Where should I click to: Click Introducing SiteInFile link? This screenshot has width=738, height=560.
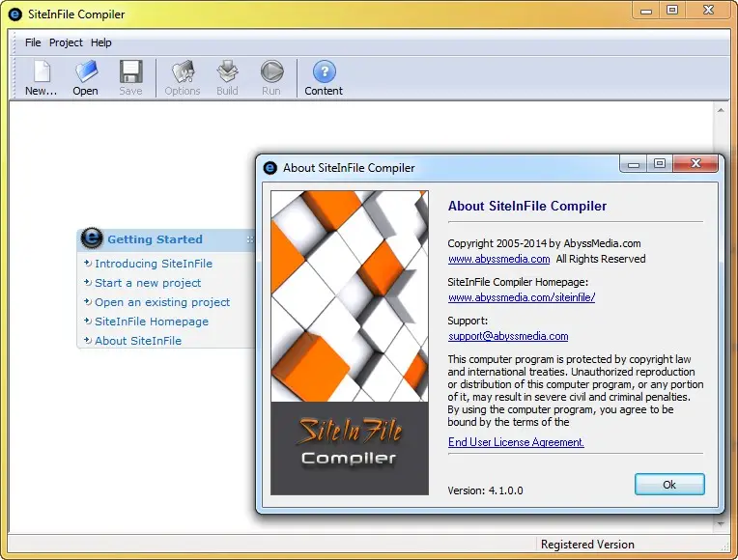click(x=154, y=264)
